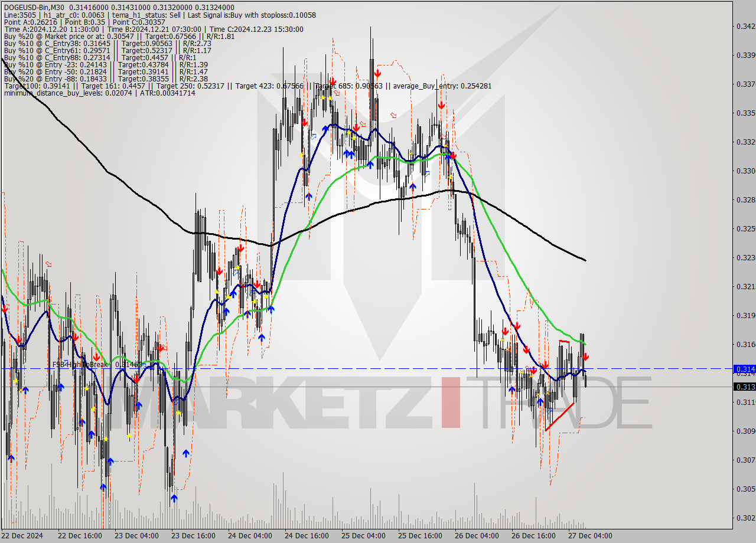Click the 0.325 price axis label
The image size is (756, 543).
click(745, 228)
